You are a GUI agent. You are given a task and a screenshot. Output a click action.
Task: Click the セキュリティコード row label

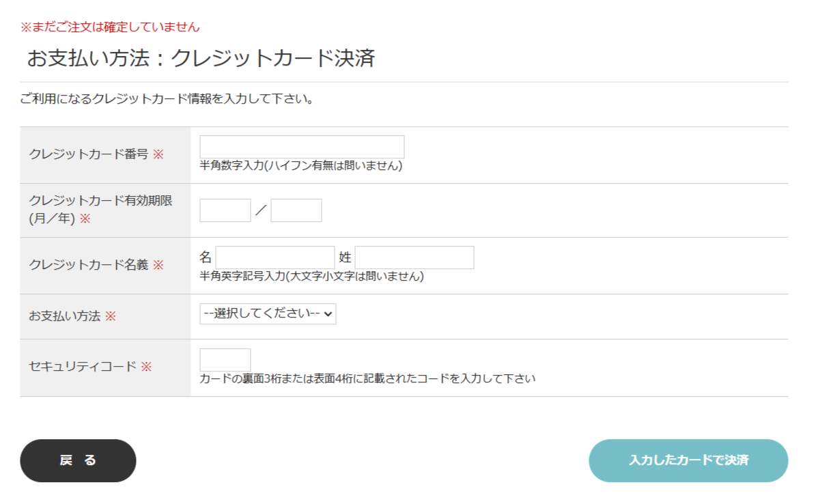tap(83, 367)
